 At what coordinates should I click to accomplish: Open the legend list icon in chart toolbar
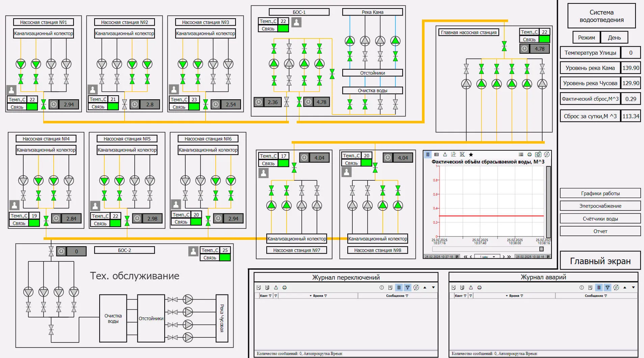(521, 155)
